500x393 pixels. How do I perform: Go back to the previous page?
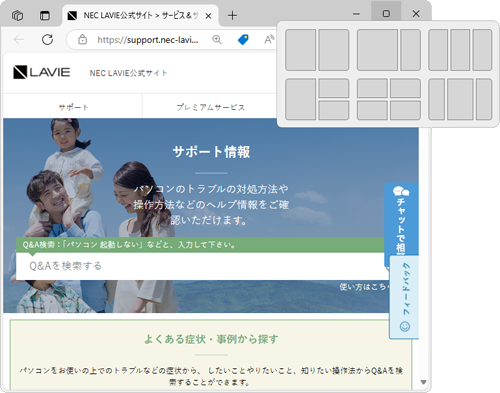point(19,40)
